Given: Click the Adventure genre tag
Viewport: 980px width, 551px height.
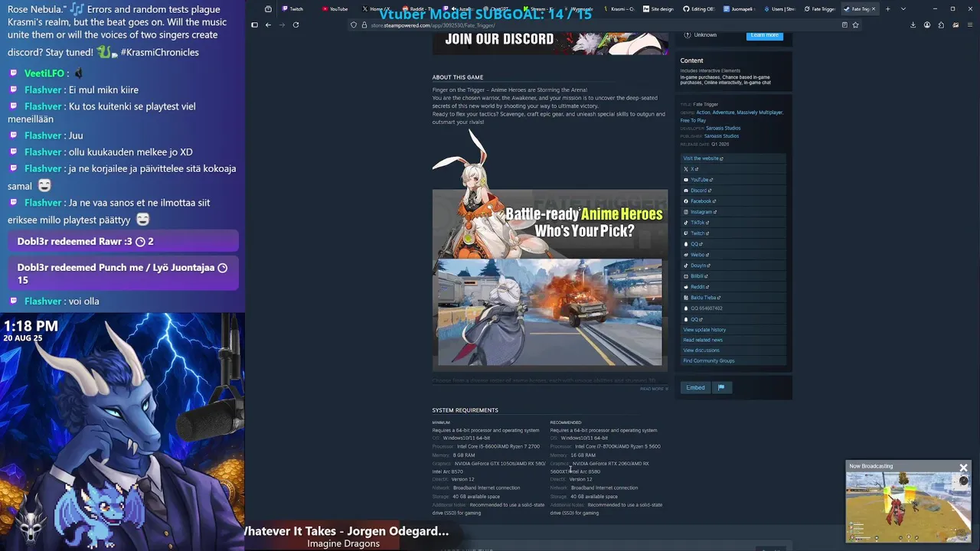Looking at the screenshot, I should tap(724, 112).
